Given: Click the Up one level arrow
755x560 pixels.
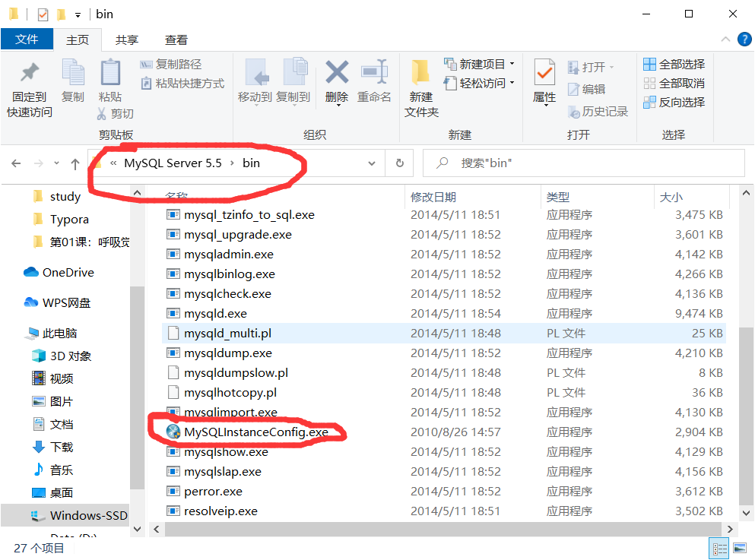Looking at the screenshot, I should point(75,164).
